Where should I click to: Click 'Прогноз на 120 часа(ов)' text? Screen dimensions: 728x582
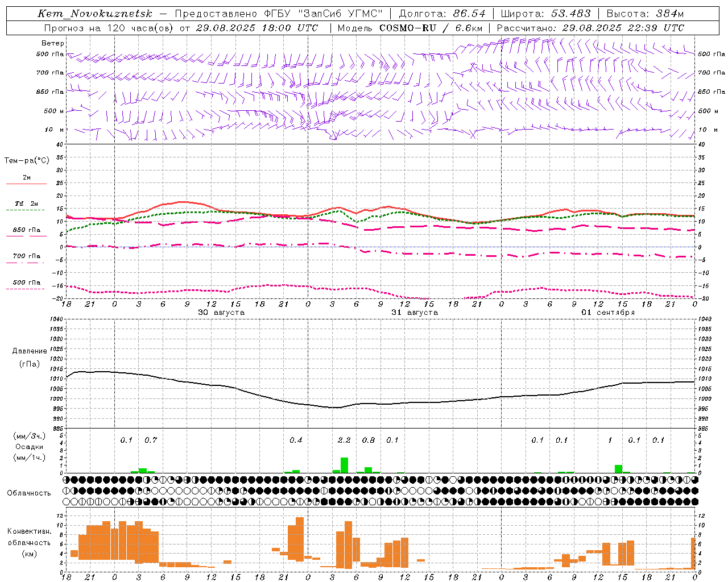click(109, 28)
